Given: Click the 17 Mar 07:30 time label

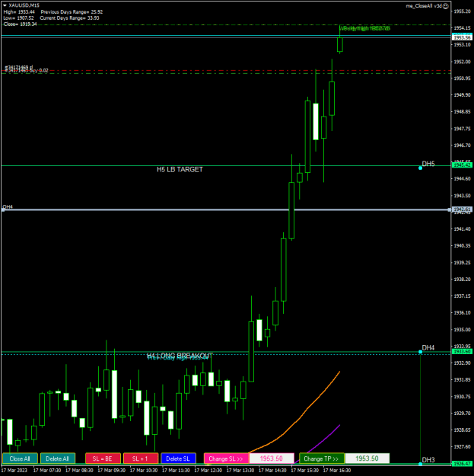Looking at the screenshot, I should (47, 470).
